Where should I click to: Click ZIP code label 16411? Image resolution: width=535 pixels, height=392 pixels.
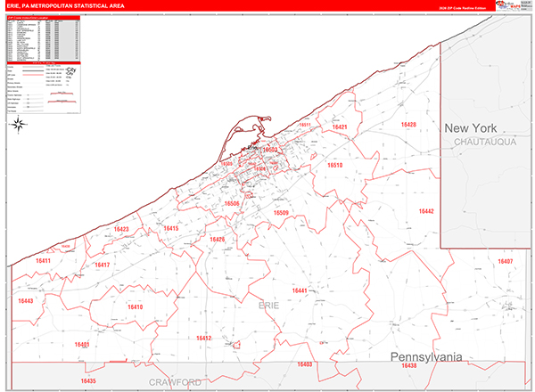(x=44, y=261)
